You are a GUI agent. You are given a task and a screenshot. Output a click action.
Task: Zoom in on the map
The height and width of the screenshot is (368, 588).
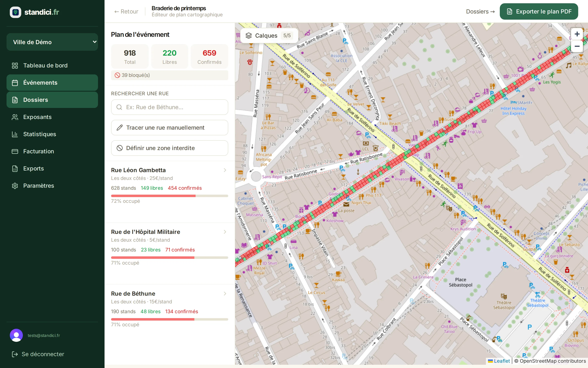[577, 34]
